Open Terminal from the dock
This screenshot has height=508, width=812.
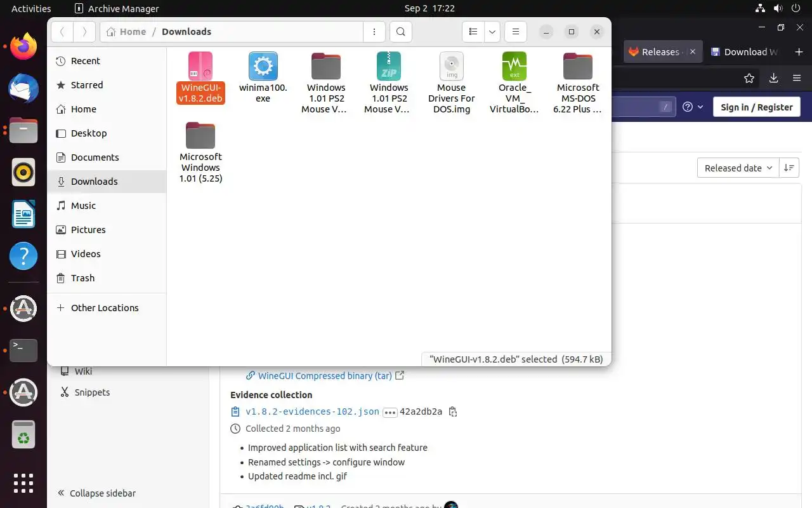pos(23,350)
